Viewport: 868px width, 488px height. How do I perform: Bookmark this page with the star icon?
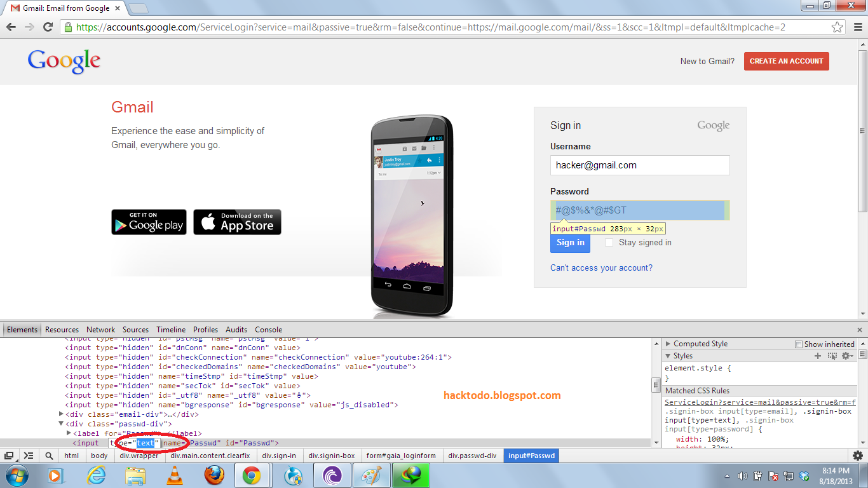click(837, 27)
